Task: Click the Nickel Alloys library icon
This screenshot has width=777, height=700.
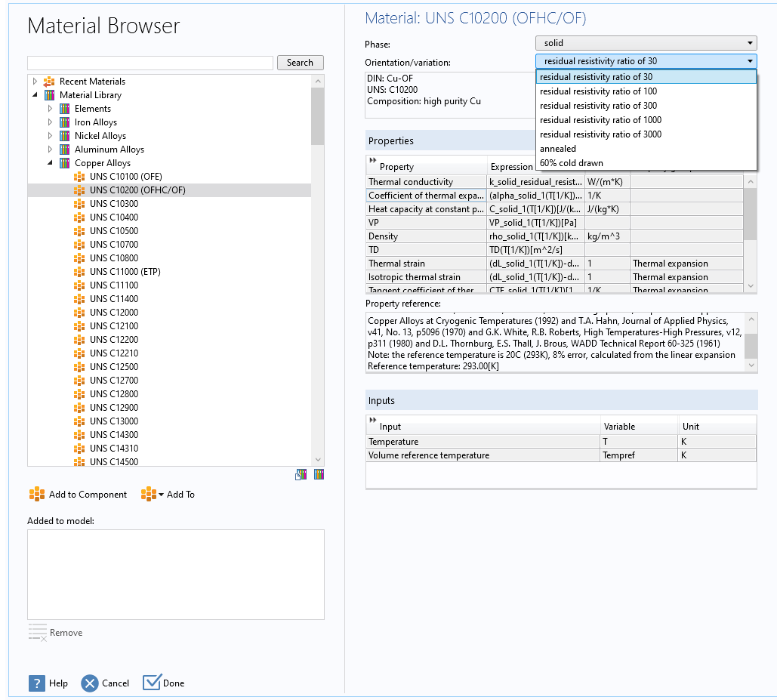Action: (65, 136)
